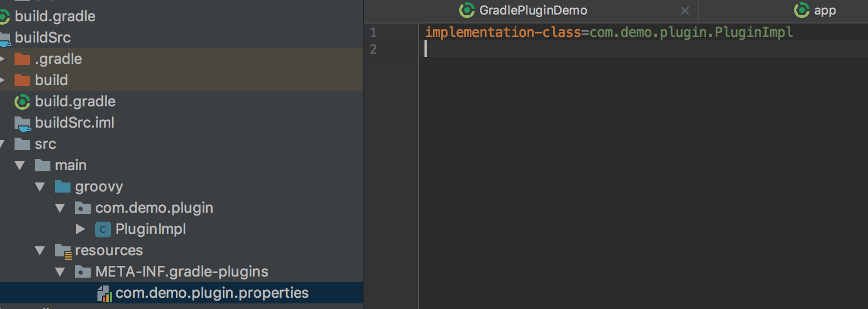Click the com.demo.plugin package icon
The width and height of the screenshot is (868, 309).
(x=83, y=208)
